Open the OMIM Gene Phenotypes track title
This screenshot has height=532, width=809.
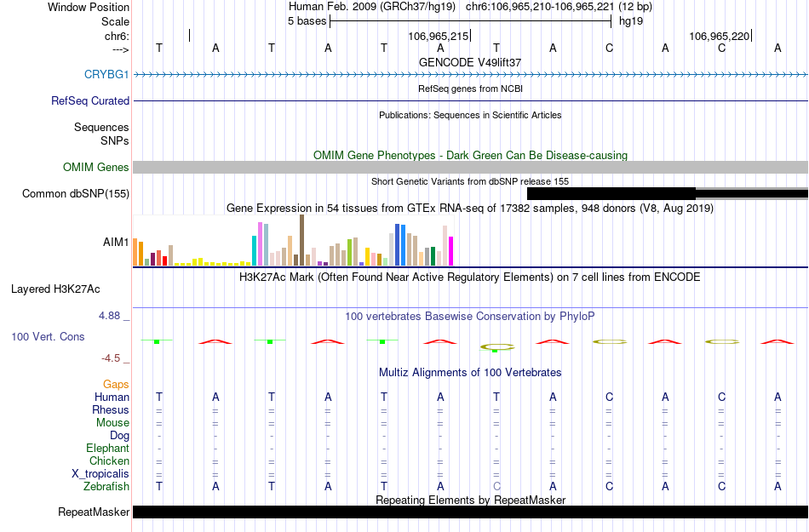(470, 155)
